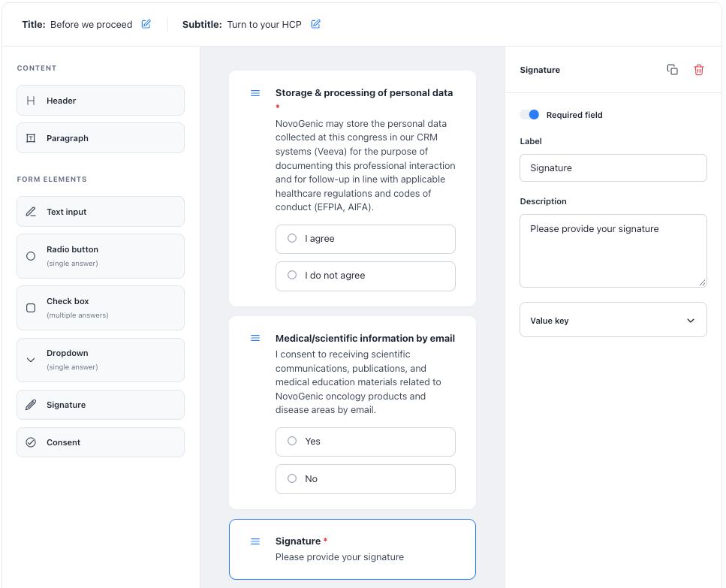
Task: Add a Text input form element
Action: (101, 212)
